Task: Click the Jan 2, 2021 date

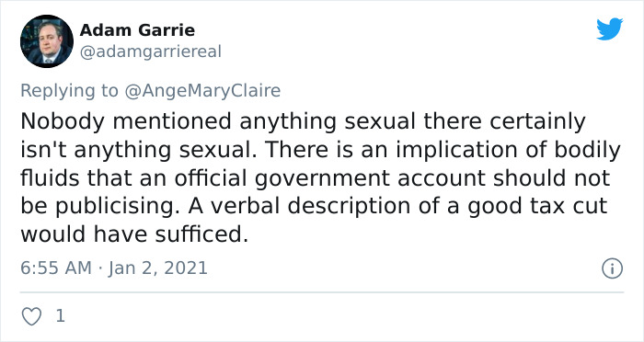Action: (158, 268)
